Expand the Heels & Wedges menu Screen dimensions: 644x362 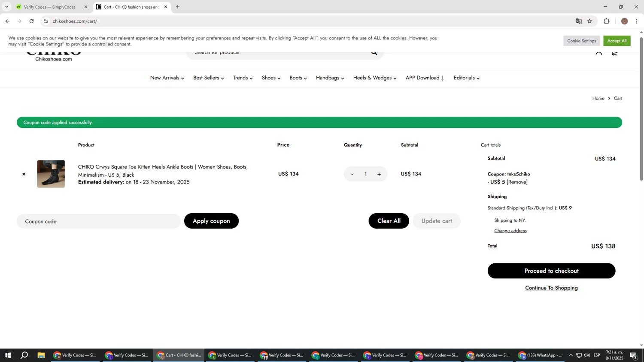[375, 78]
